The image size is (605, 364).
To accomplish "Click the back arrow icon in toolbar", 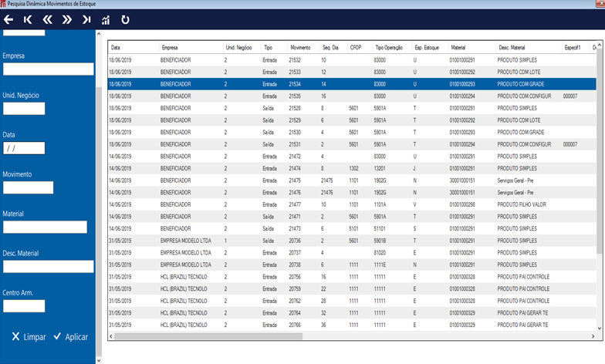I will (x=8, y=20).
